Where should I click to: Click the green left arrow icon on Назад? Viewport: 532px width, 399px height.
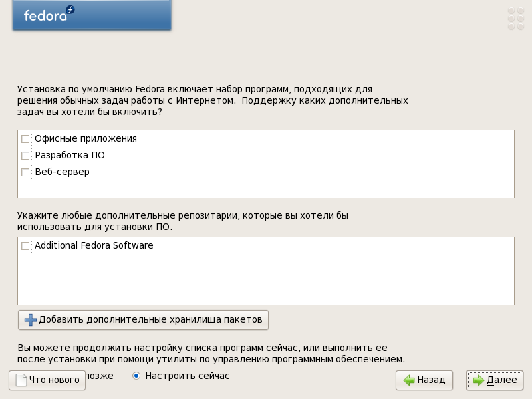coord(409,380)
